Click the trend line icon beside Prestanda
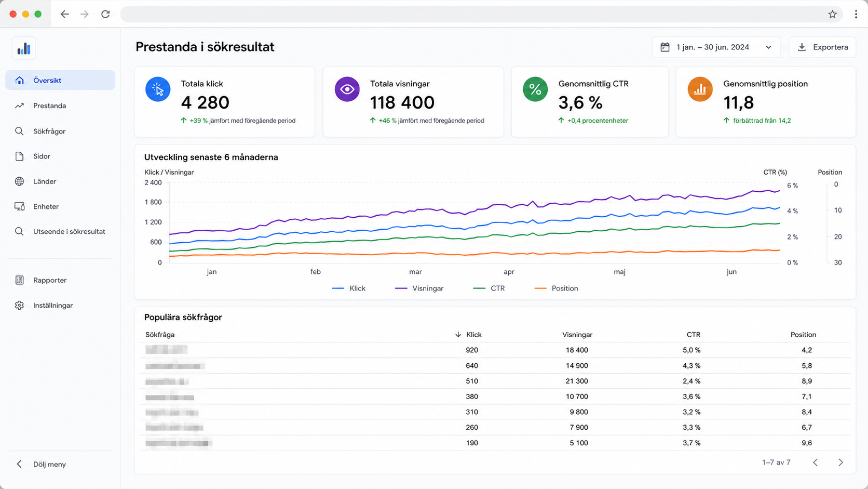The image size is (868, 489). pos(19,105)
